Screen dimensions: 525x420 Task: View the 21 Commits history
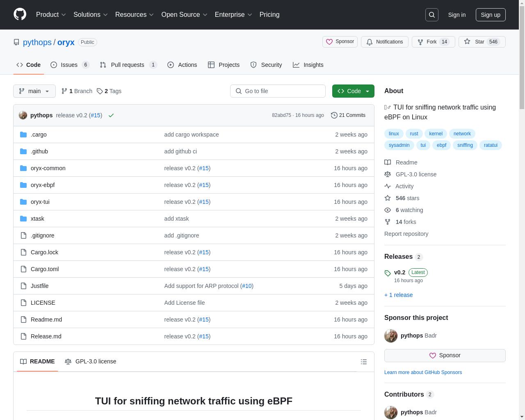[x=348, y=115]
